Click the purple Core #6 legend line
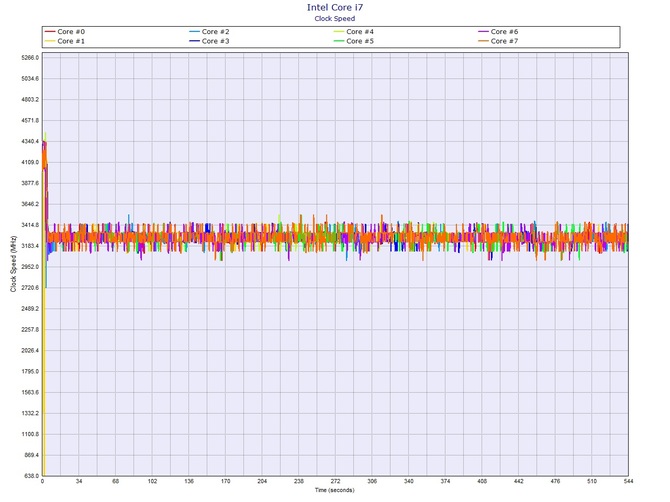The width and height of the screenshot is (670, 502). tap(483, 32)
